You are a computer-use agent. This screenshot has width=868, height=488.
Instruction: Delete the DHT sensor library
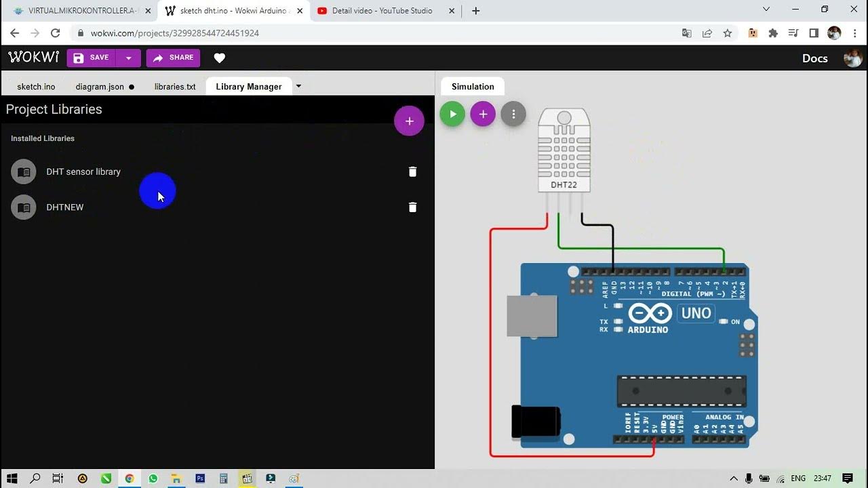[412, 171]
